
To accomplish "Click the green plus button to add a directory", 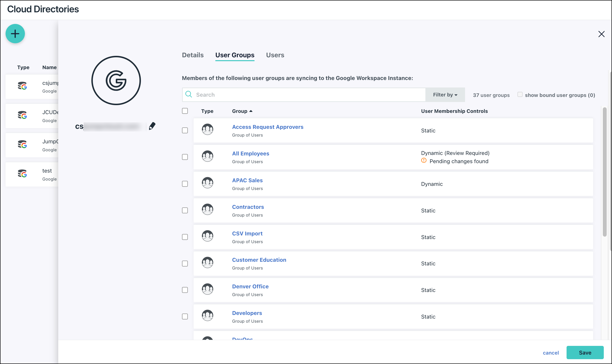I will (15, 34).
